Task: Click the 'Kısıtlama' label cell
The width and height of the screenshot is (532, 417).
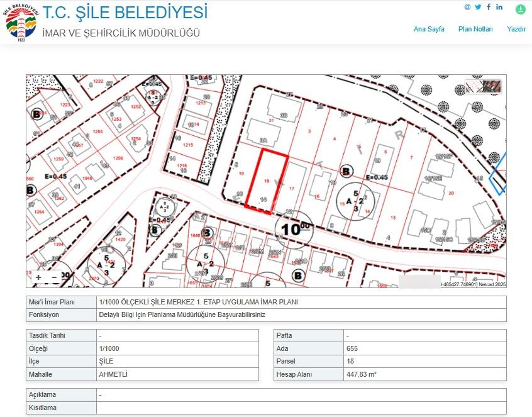Action: point(62,408)
